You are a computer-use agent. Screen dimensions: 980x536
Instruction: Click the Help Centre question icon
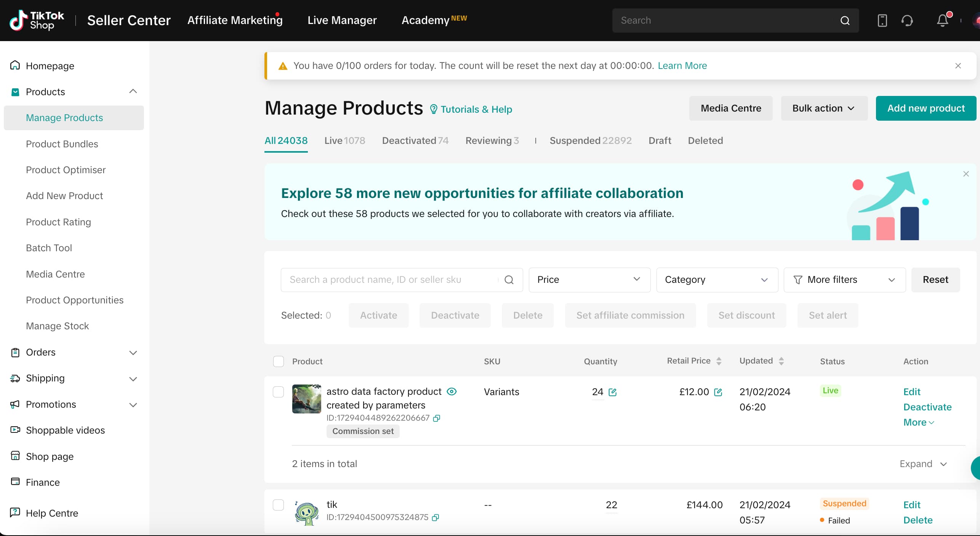pyautogui.click(x=15, y=512)
